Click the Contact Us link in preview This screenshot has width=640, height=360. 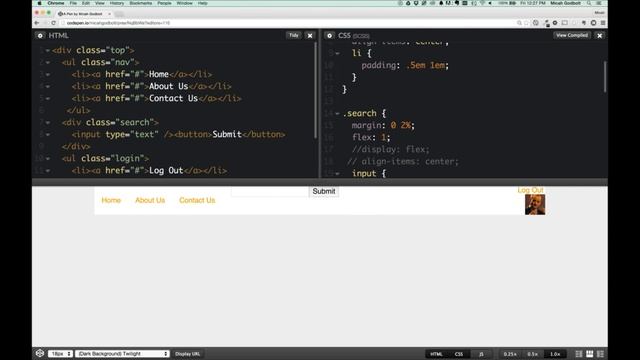click(x=197, y=200)
